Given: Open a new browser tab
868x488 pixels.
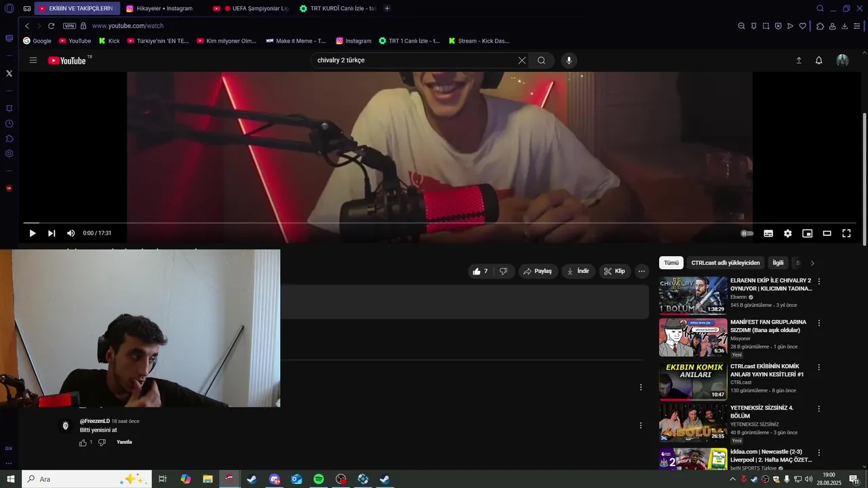Looking at the screenshot, I should coord(387,9).
